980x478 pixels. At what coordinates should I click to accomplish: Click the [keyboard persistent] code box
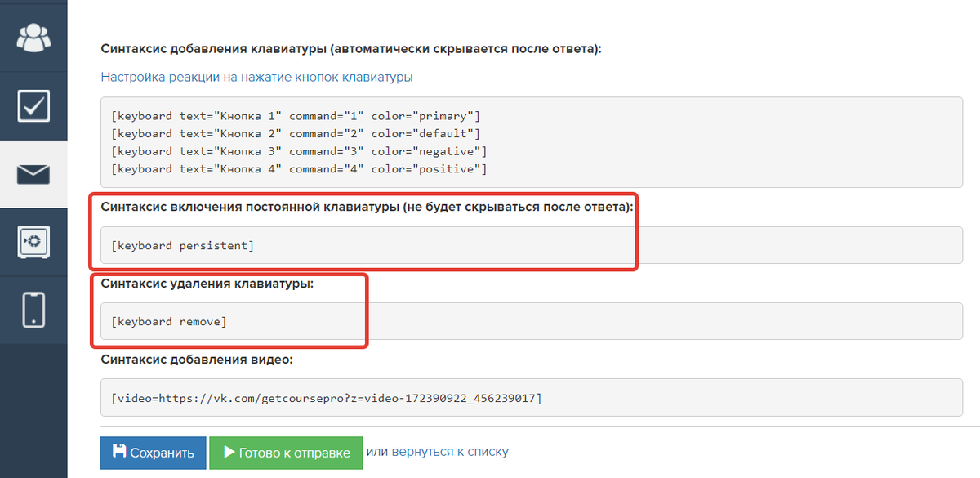click(x=532, y=245)
